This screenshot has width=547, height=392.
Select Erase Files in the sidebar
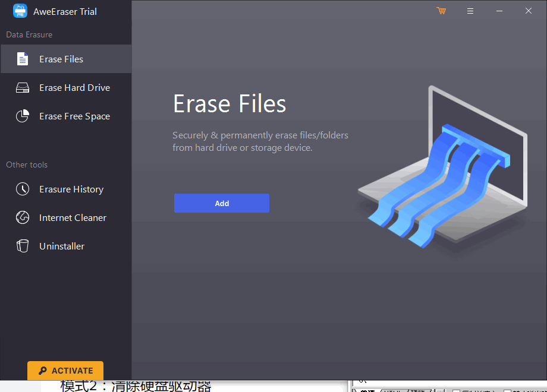coord(66,59)
